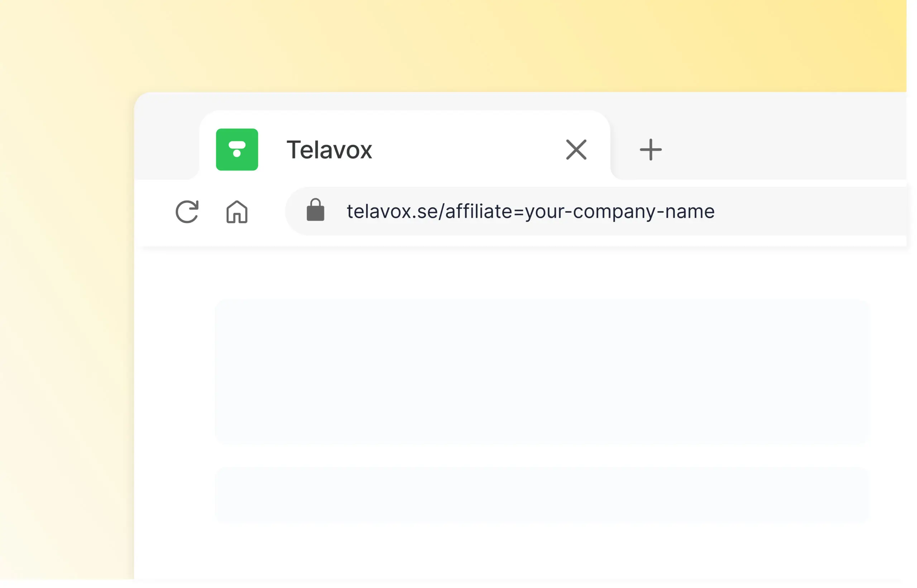Screen dimensions: 917x588
Task: Click the green Telavox favicon in the tab
Action: click(x=237, y=149)
